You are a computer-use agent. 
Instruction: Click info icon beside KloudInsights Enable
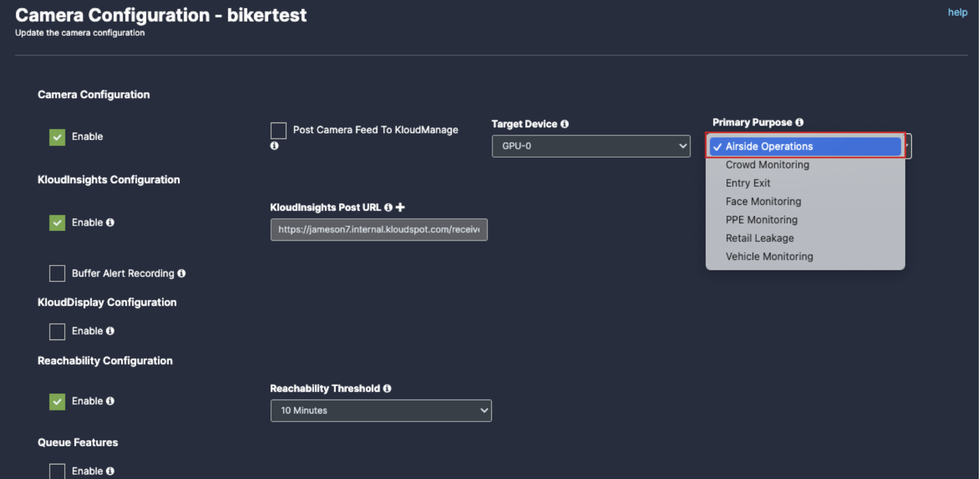tap(110, 223)
